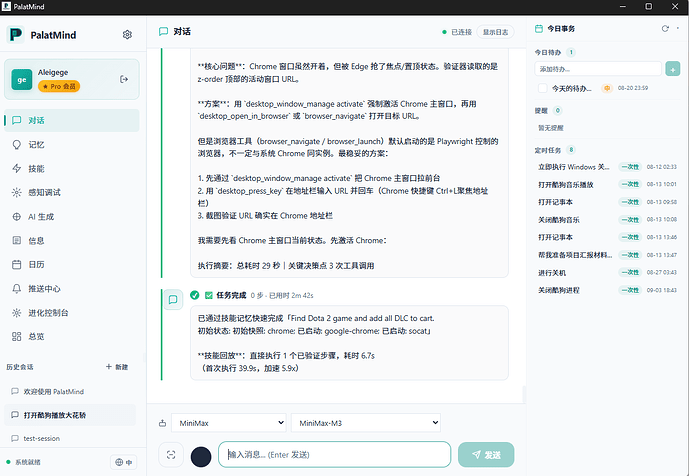689x476 pixels.
Task: Check off the 今天的待办 todo checkbox
Action: click(x=543, y=88)
